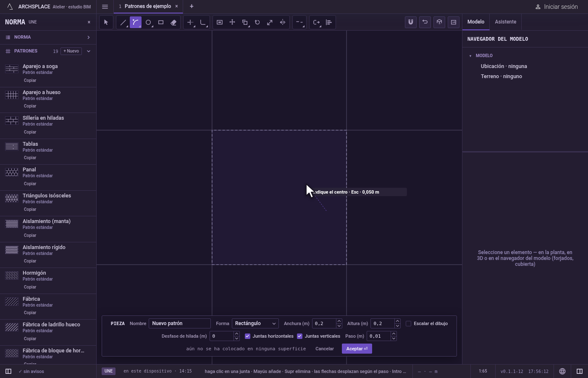The image size is (588, 378).
Task: Expand the NORMA section arrow
Action: point(89,37)
